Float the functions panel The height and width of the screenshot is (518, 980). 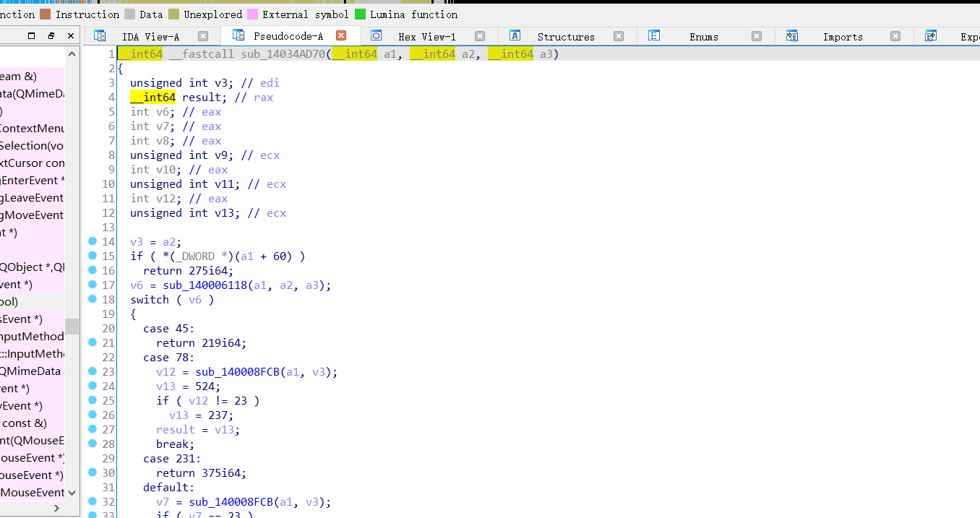point(51,35)
